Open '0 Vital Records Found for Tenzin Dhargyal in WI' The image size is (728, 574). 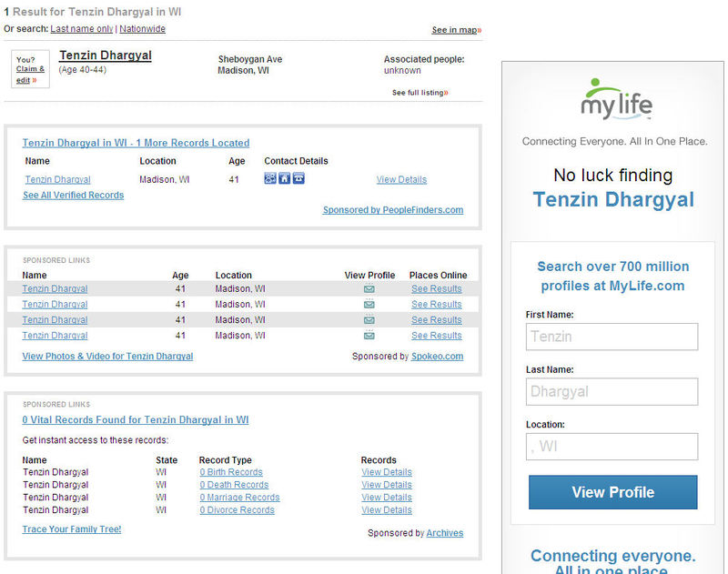click(136, 420)
